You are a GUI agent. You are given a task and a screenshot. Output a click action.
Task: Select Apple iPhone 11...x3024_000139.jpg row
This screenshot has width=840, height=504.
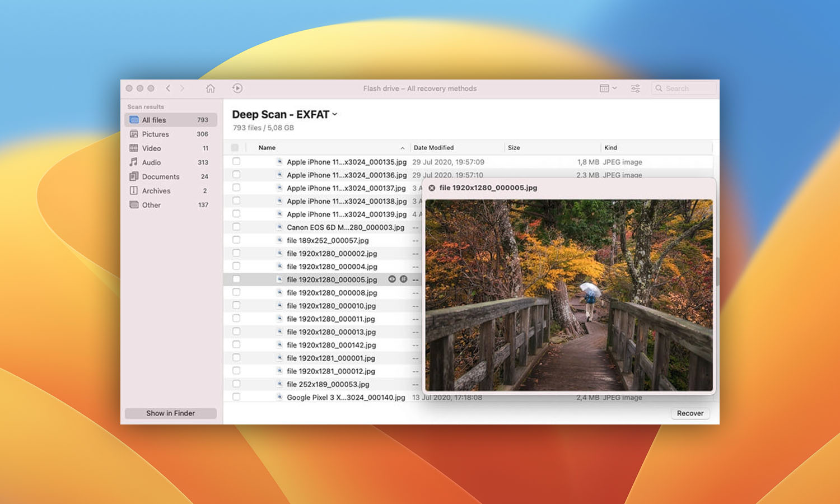point(323,214)
